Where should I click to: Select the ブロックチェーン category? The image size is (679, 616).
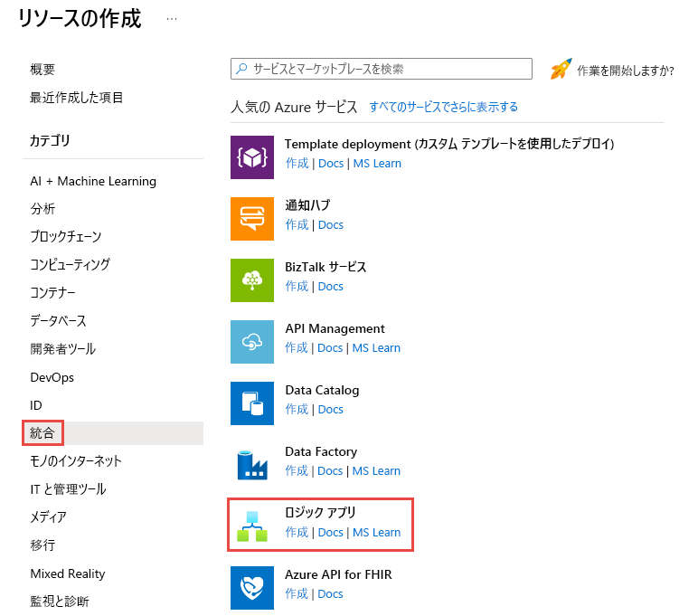coord(65,236)
